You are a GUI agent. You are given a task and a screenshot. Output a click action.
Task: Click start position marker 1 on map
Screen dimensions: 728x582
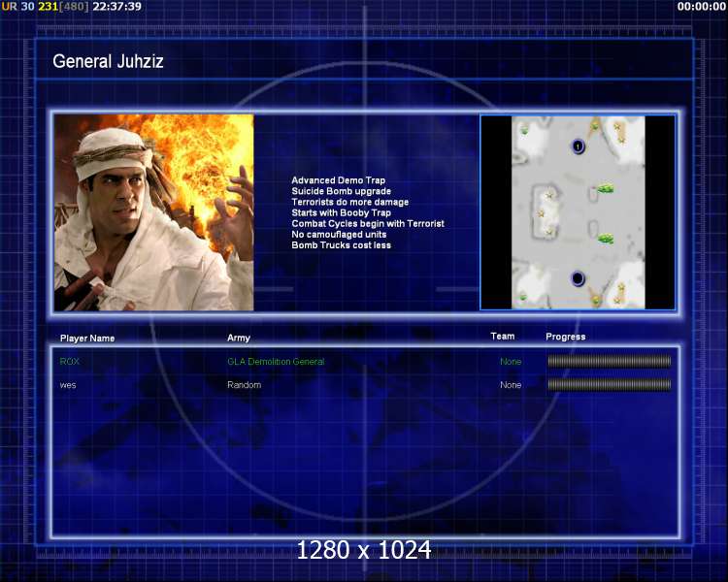click(578, 146)
